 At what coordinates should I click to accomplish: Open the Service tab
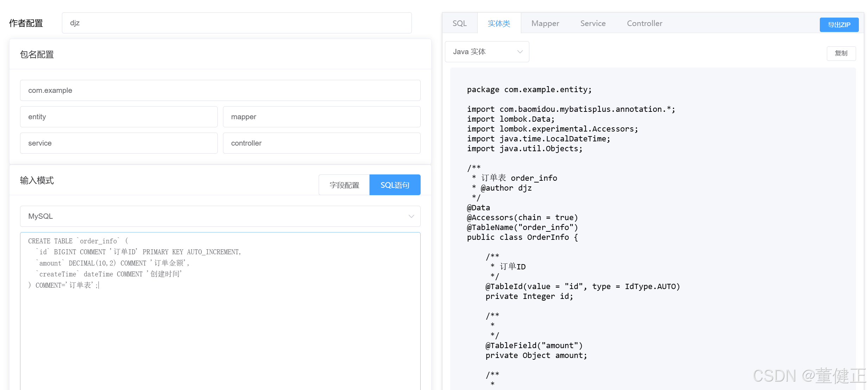tap(593, 24)
